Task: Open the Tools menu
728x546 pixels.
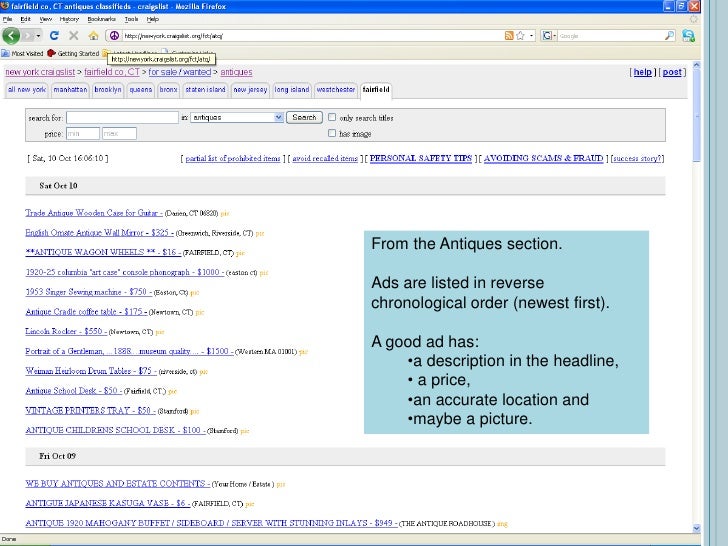Action: click(x=131, y=19)
